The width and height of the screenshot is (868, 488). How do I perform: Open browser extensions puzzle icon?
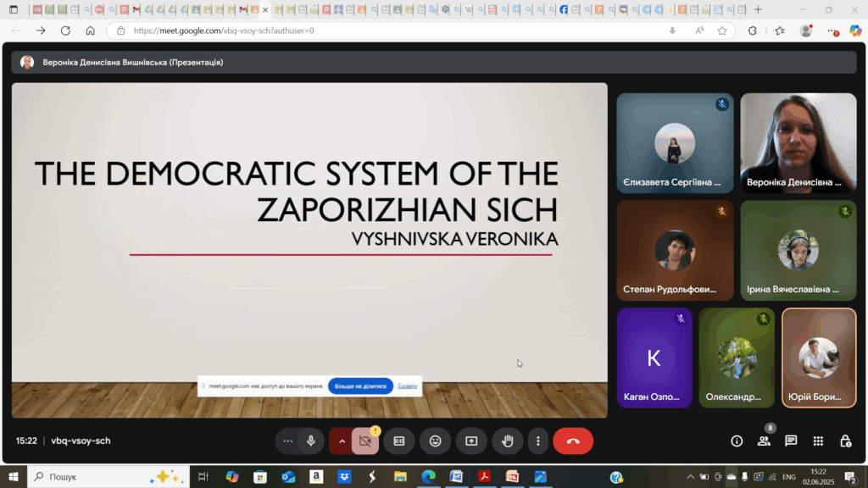[752, 30]
